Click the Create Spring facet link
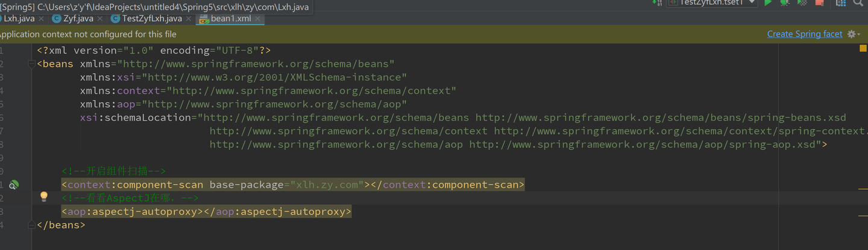The height and width of the screenshot is (250, 868). point(804,34)
